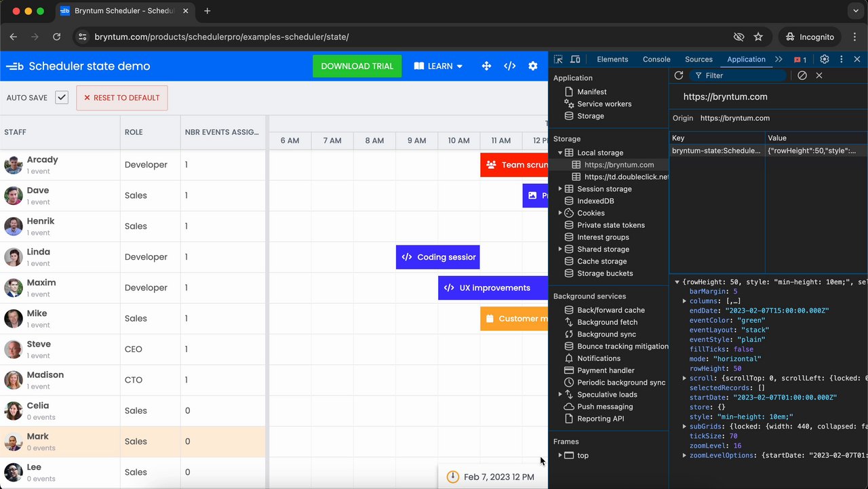Show more DevTools tabs
Screen dimensions: 868x489
tap(778, 60)
